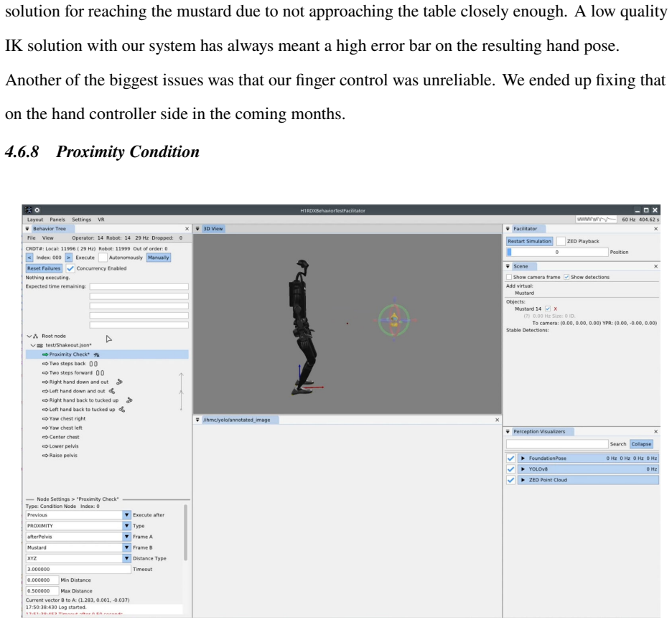Close the Facilitator panel
Screen dimensions: 672x622
655,229
